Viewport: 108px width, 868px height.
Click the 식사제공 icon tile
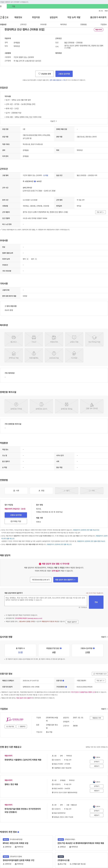pos(74,355)
